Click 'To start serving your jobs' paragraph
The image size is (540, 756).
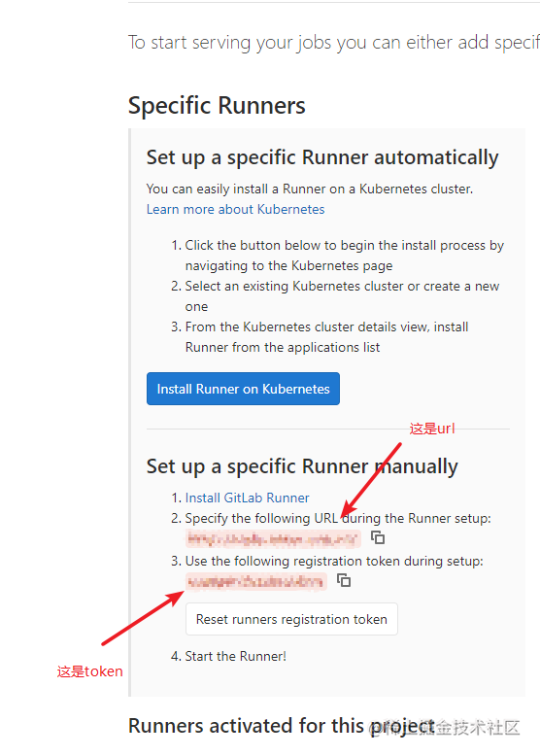pyautogui.click(x=334, y=43)
